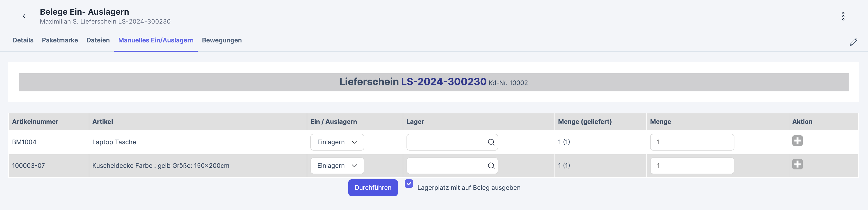Click plus icon in Kuscheldecke row
868x210 pixels.
pyautogui.click(x=797, y=164)
